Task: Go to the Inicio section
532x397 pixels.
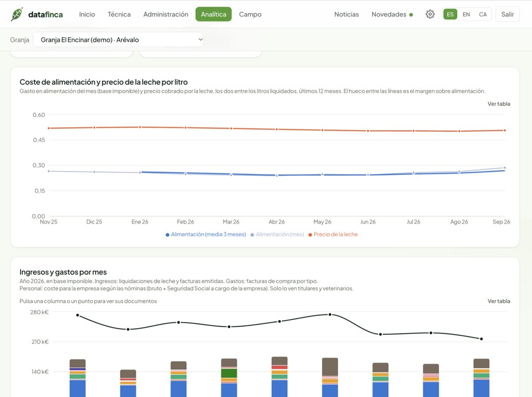Action: pyautogui.click(x=87, y=14)
